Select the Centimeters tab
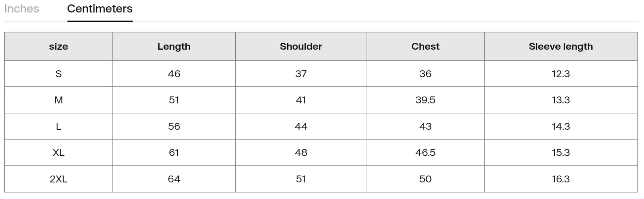The width and height of the screenshot is (644, 199). (100, 9)
